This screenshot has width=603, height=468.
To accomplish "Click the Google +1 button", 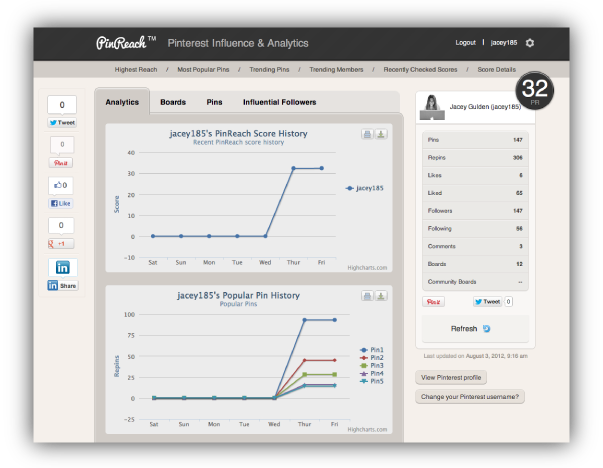I will tap(61, 244).
